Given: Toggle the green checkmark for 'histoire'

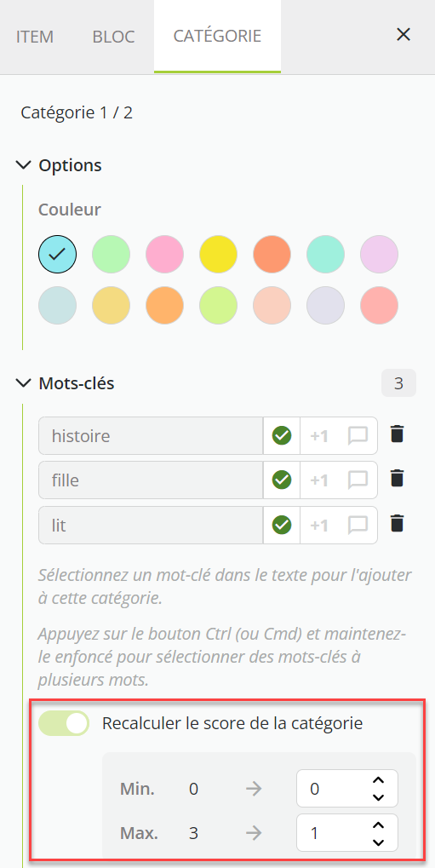Looking at the screenshot, I should [x=282, y=435].
